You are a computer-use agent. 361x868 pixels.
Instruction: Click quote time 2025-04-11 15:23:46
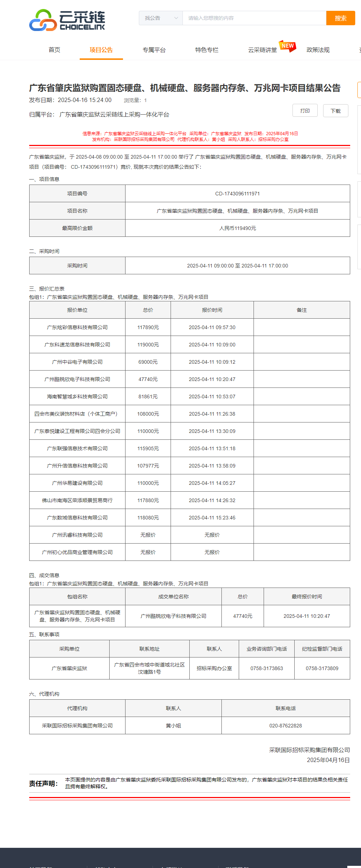pyautogui.click(x=212, y=518)
